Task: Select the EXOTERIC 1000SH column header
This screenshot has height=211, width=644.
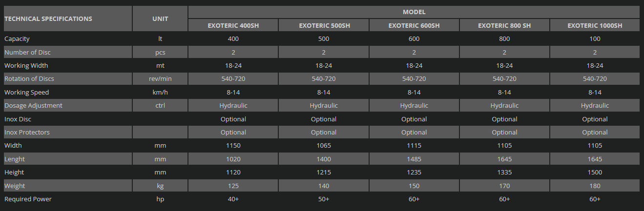Action: click(595, 25)
